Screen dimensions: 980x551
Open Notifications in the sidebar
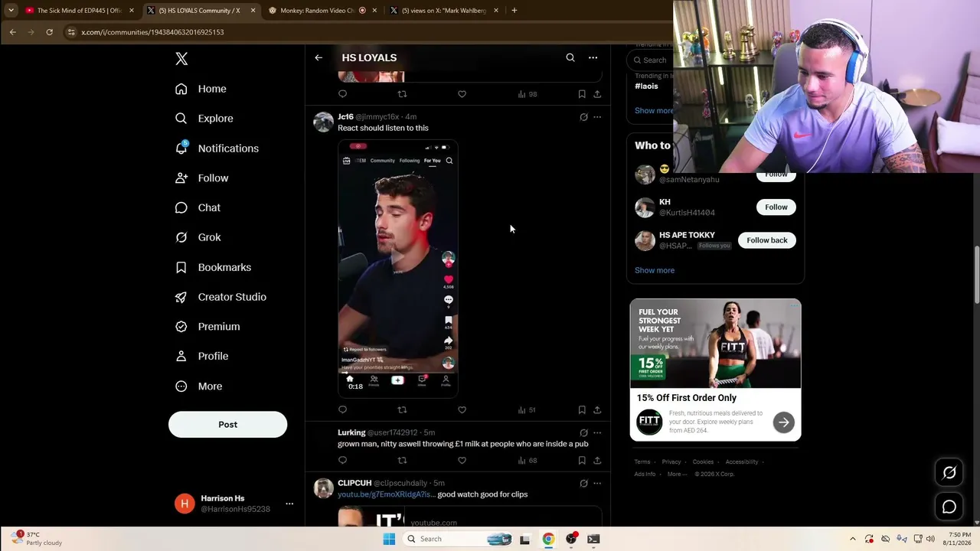[217, 148]
